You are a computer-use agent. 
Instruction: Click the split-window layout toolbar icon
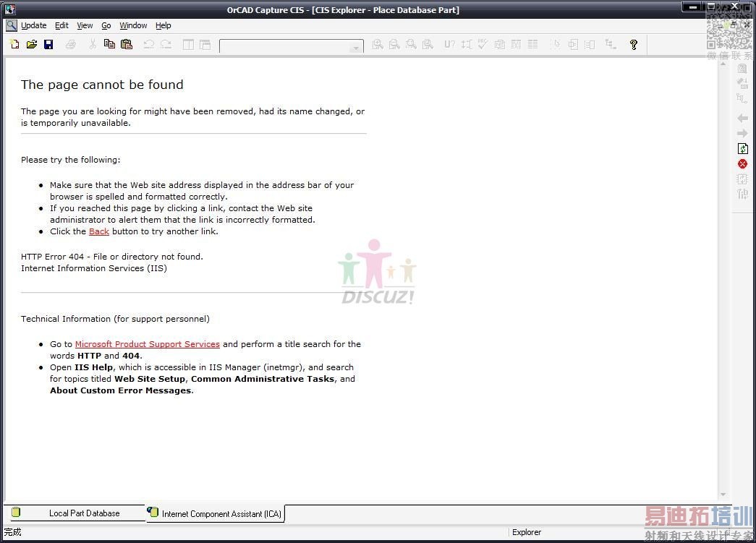click(x=188, y=44)
